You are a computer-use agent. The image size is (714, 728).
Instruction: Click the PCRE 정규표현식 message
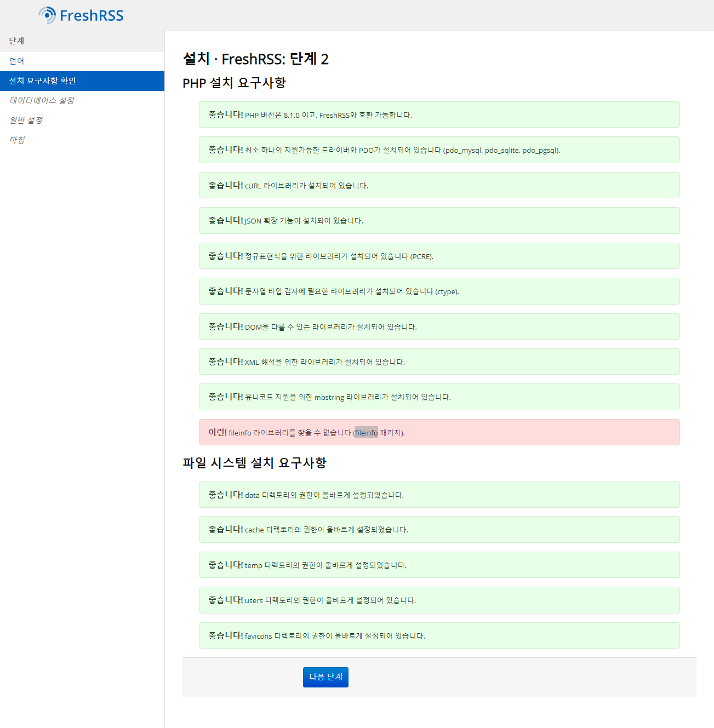coord(439,256)
